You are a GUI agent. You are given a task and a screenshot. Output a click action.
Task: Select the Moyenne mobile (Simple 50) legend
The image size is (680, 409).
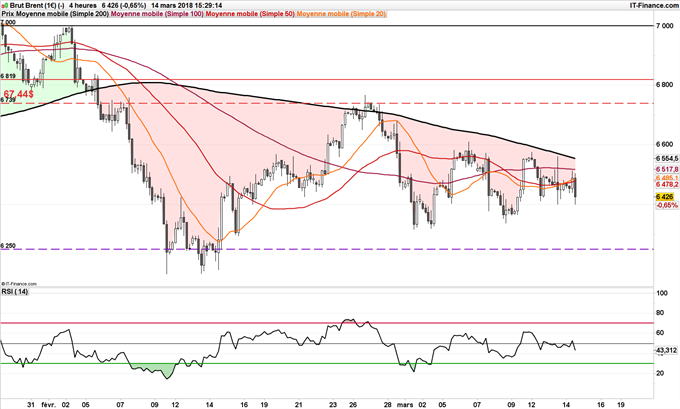coord(250,14)
